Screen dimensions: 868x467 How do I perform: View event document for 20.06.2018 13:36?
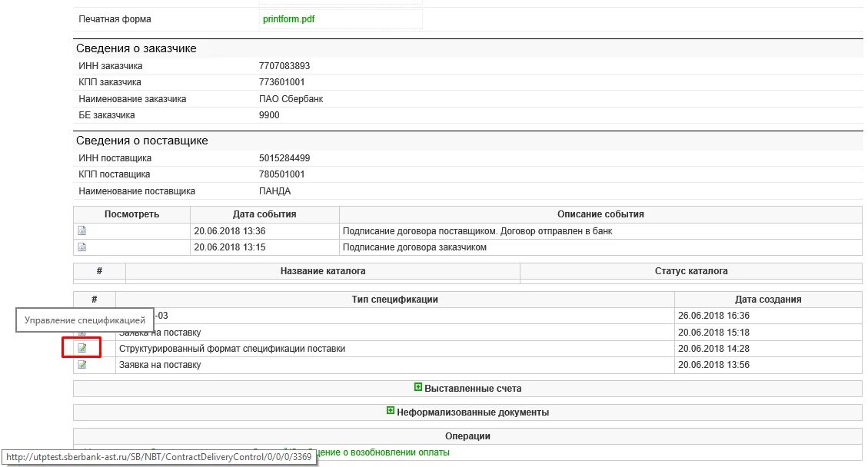click(x=82, y=230)
